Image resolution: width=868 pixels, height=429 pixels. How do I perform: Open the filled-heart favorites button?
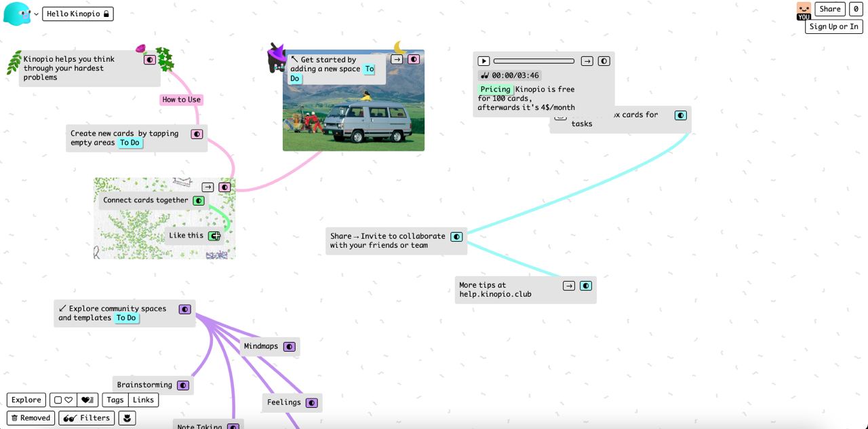click(87, 400)
